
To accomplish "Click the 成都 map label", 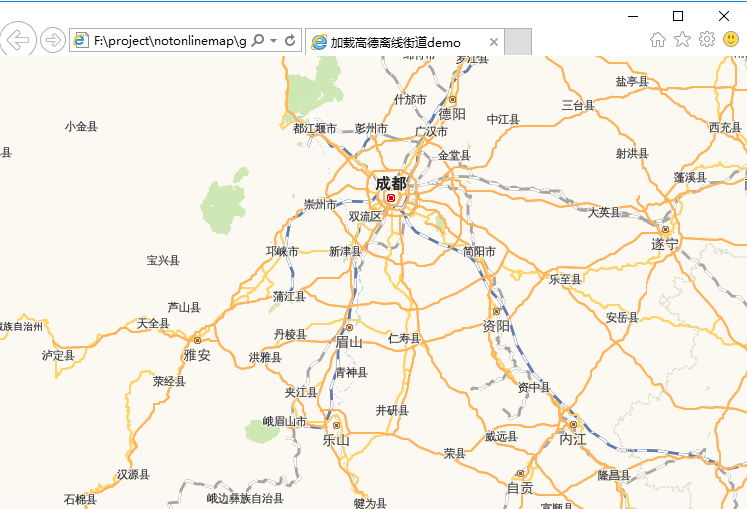I will (x=391, y=183).
